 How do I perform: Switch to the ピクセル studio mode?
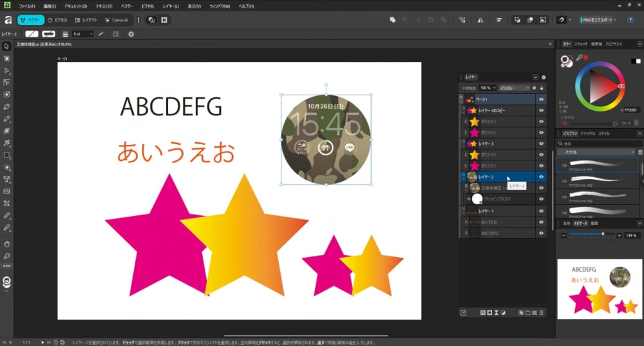pyautogui.click(x=56, y=20)
